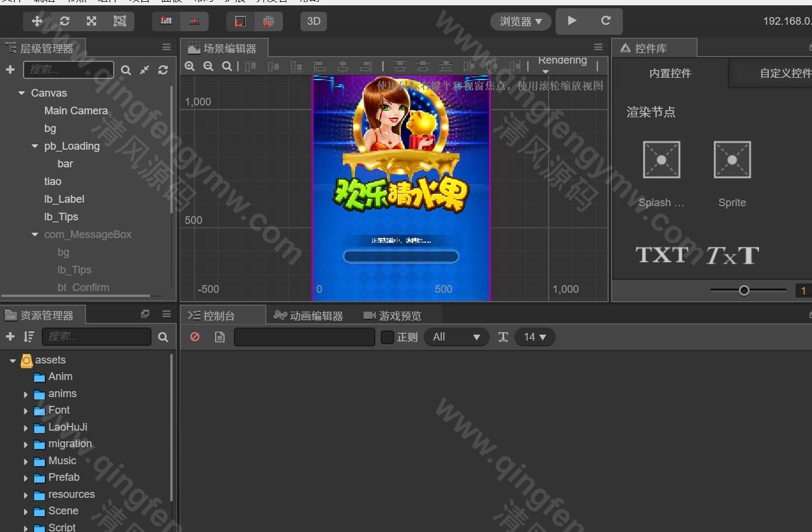Align selected nodes to top
Viewport: 812px width, 532px height.
pyautogui.click(x=250, y=66)
